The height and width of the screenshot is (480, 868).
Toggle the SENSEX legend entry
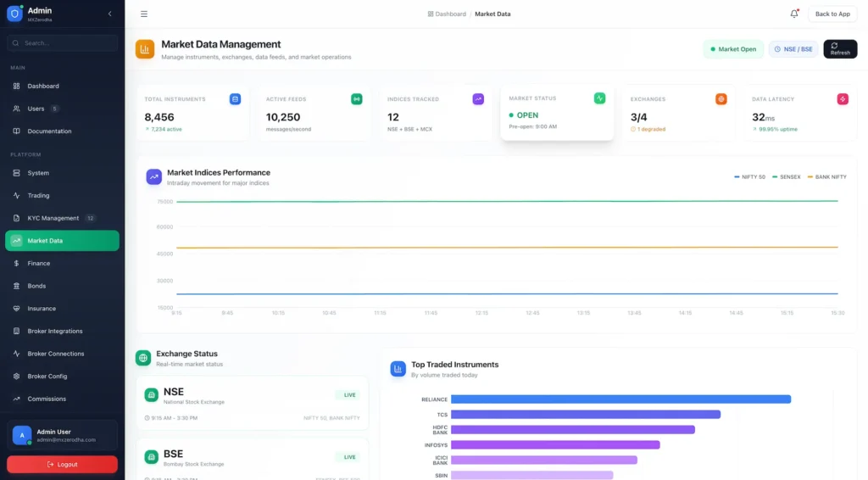click(x=786, y=176)
